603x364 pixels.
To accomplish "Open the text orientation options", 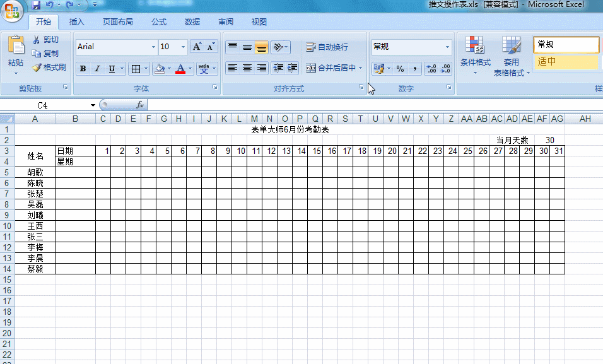I will pyautogui.click(x=280, y=47).
